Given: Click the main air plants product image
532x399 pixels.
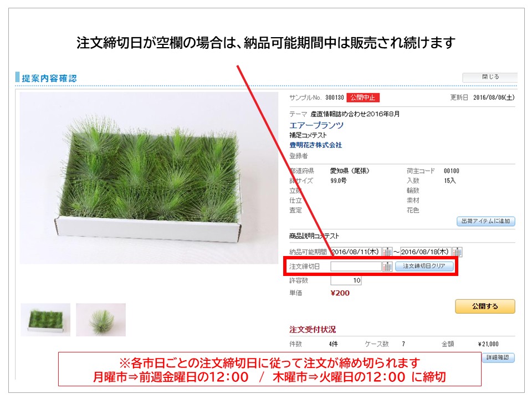Looking at the screenshot, I should (149, 178).
